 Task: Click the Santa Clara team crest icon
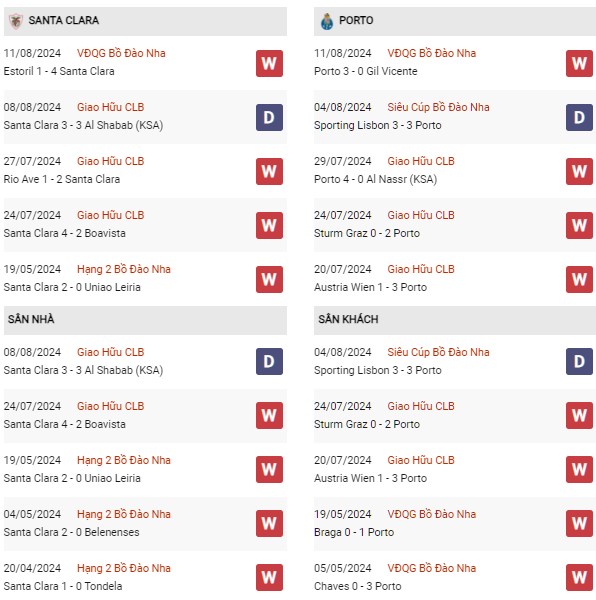coord(16,21)
